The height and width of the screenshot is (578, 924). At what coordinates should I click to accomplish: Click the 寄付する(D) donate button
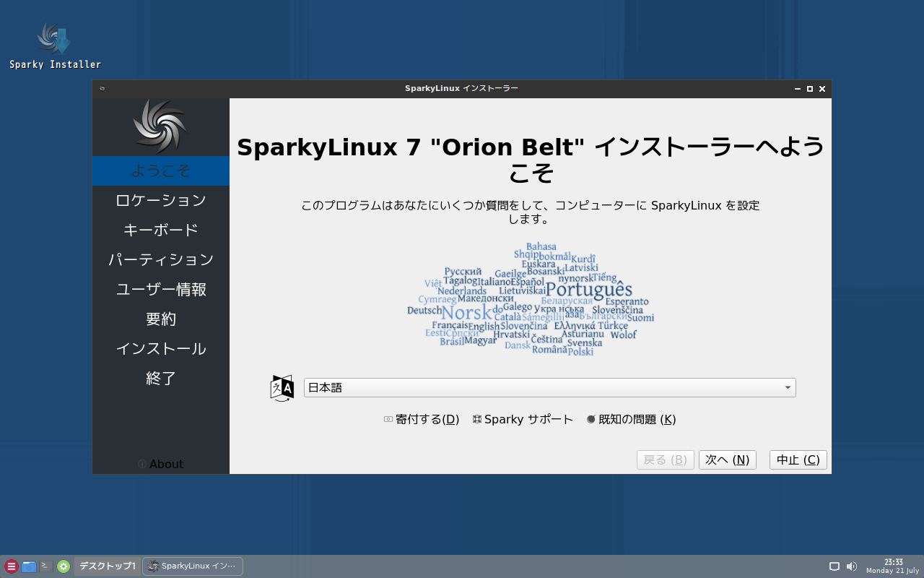[422, 420]
